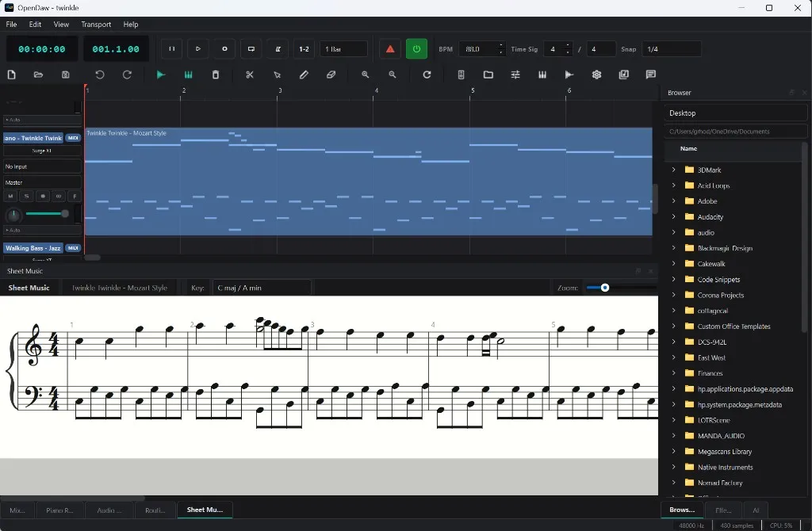
Task: Click the time signature numerator field
Action: [x=553, y=48]
